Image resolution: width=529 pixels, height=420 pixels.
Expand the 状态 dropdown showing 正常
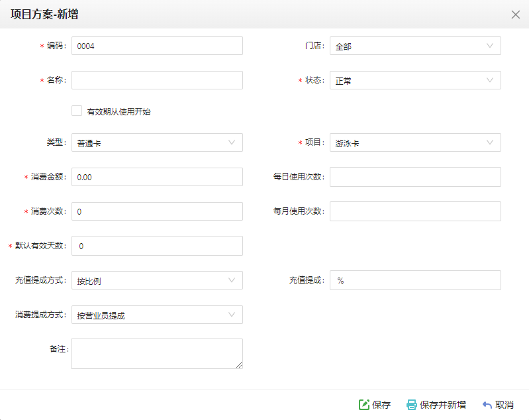(x=415, y=80)
